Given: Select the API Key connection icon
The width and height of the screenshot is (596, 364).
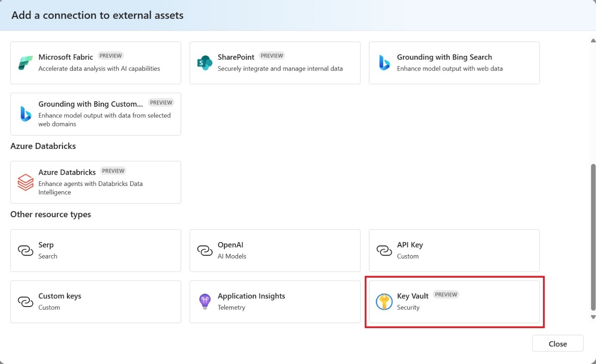Looking at the screenshot, I should 384,250.
